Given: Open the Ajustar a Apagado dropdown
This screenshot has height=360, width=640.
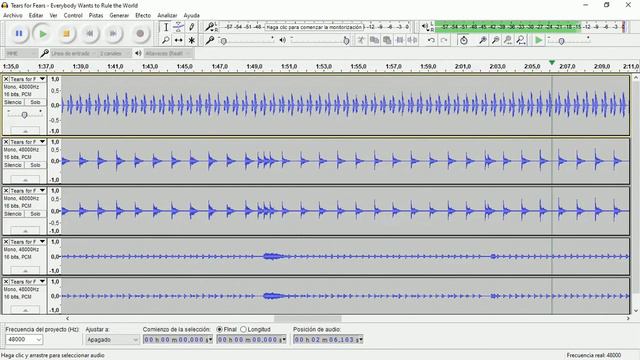Looking at the screenshot, I should [x=112, y=339].
